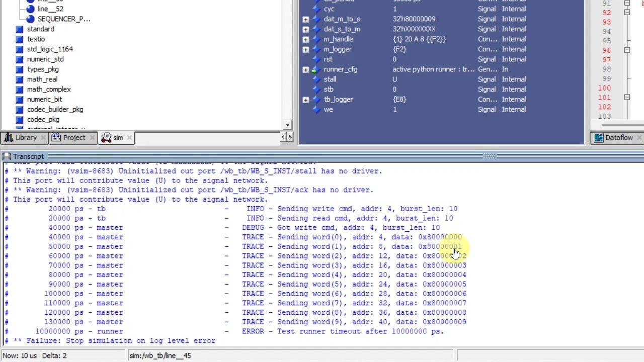Collapse the code fold at line 101
The image size is (644, 362).
pyautogui.click(x=627, y=97)
